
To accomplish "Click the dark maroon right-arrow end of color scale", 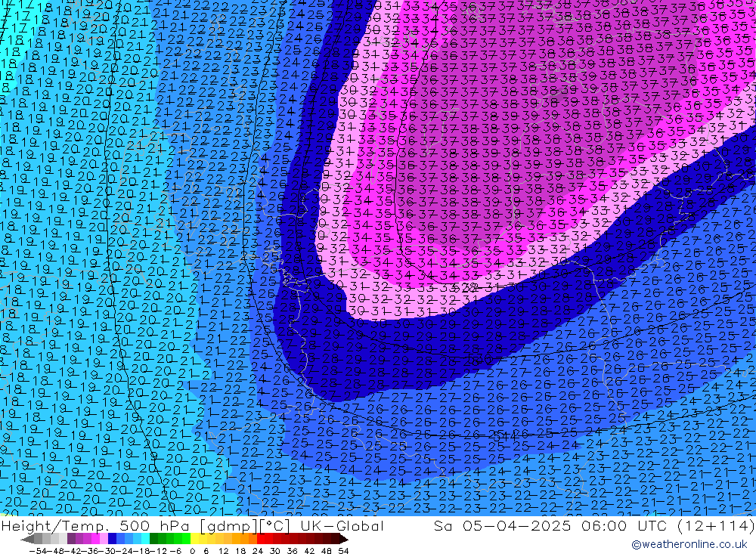I will click(x=344, y=540).
